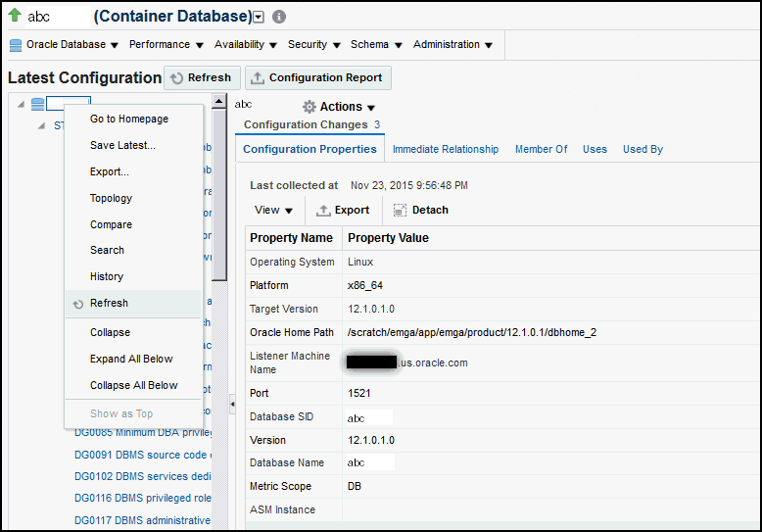This screenshot has height=532, width=762.
Task: Click the Detach button
Action: 421,210
